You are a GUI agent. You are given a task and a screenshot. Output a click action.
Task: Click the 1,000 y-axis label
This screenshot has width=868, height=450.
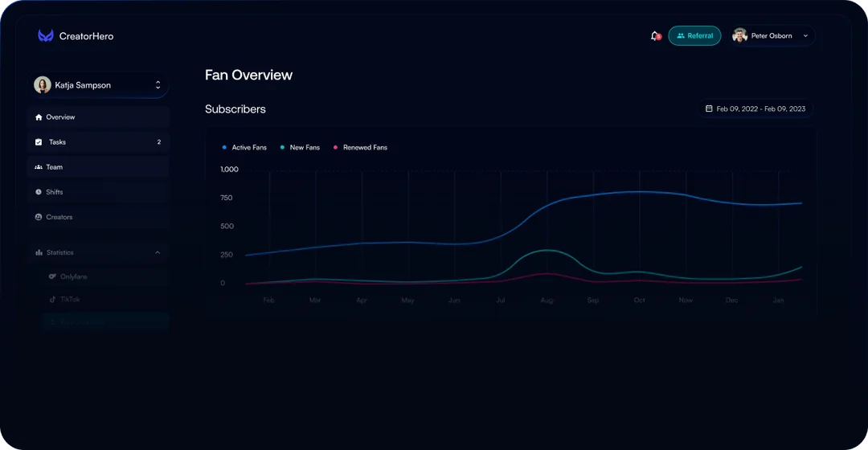[x=229, y=170]
